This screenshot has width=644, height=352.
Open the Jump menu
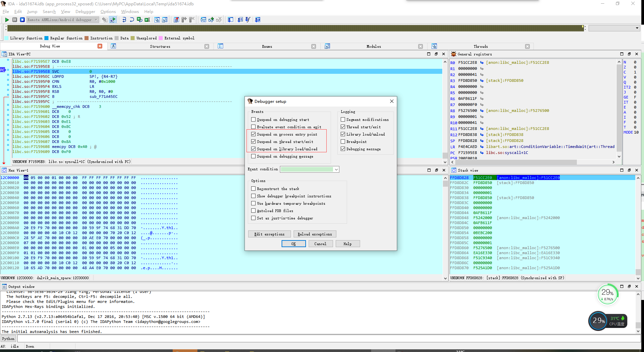(32, 11)
